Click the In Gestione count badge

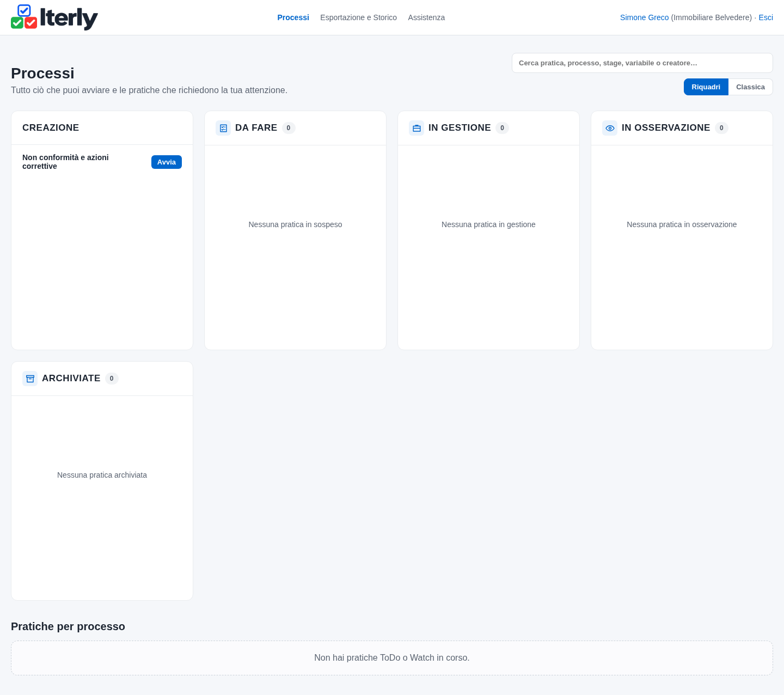[x=502, y=128]
